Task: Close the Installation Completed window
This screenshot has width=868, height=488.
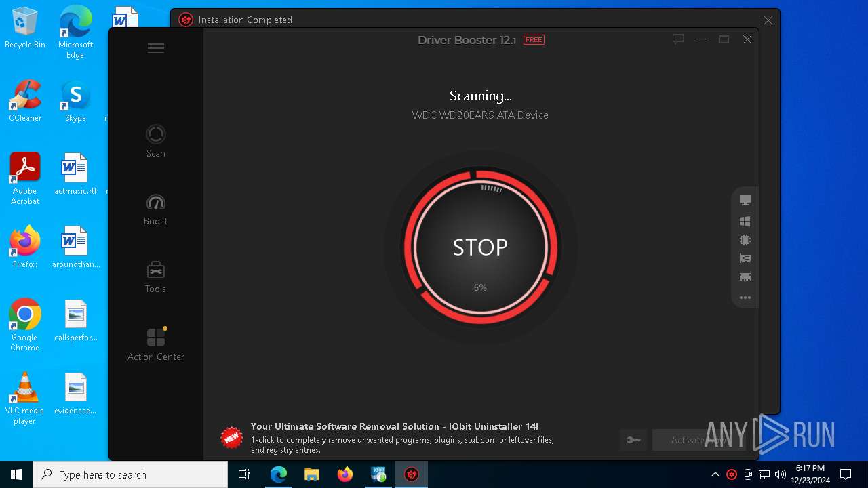Action: tap(768, 20)
